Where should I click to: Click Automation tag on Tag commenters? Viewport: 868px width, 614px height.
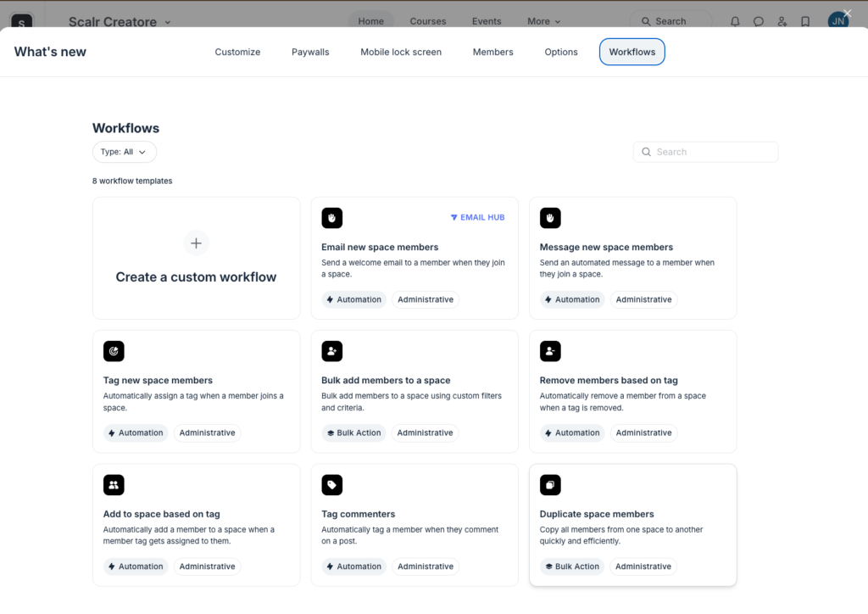pos(353,567)
